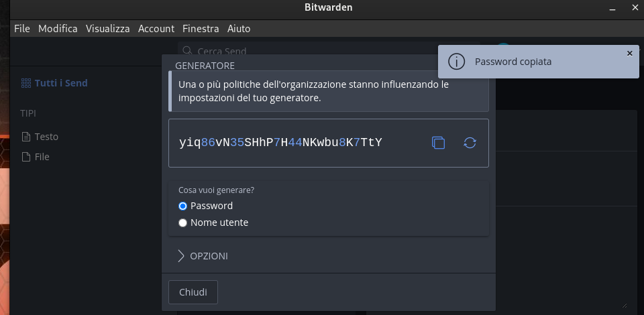The width and height of the screenshot is (644, 315).
Task: Open the Modifica menu
Action: pos(58,29)
